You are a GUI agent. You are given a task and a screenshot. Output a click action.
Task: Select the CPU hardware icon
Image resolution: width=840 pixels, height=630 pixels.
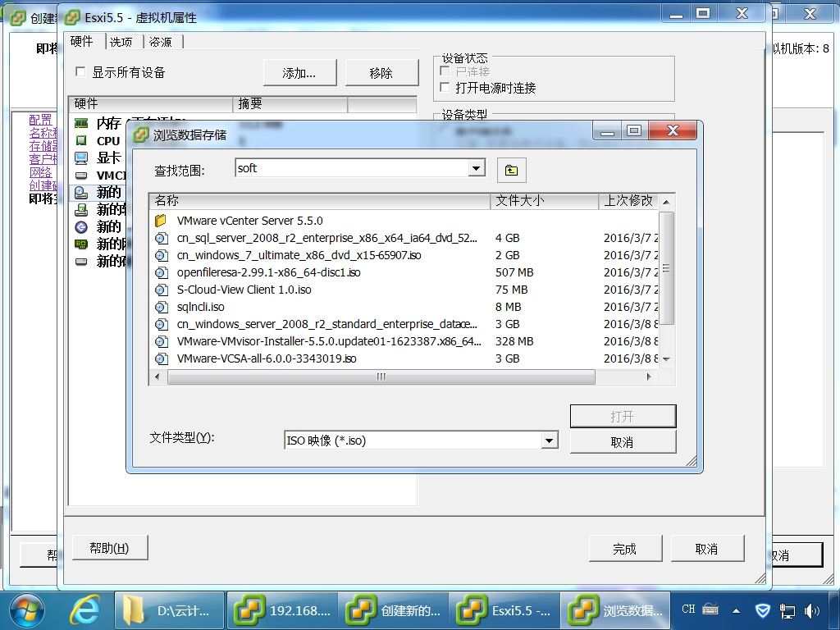tap(81, 140)
